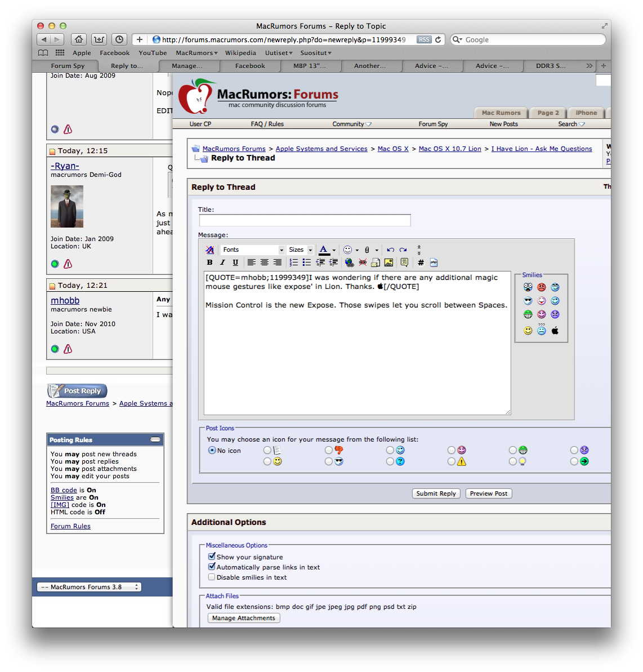
Task: Select the No icon radio button
Action: tap(212, 451)
